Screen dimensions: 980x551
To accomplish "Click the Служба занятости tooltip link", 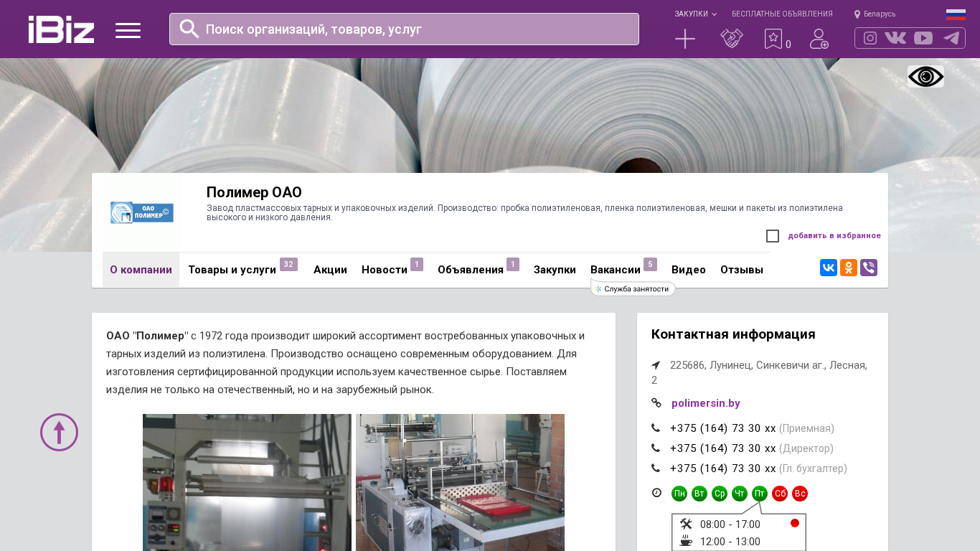I will point(633,288).
